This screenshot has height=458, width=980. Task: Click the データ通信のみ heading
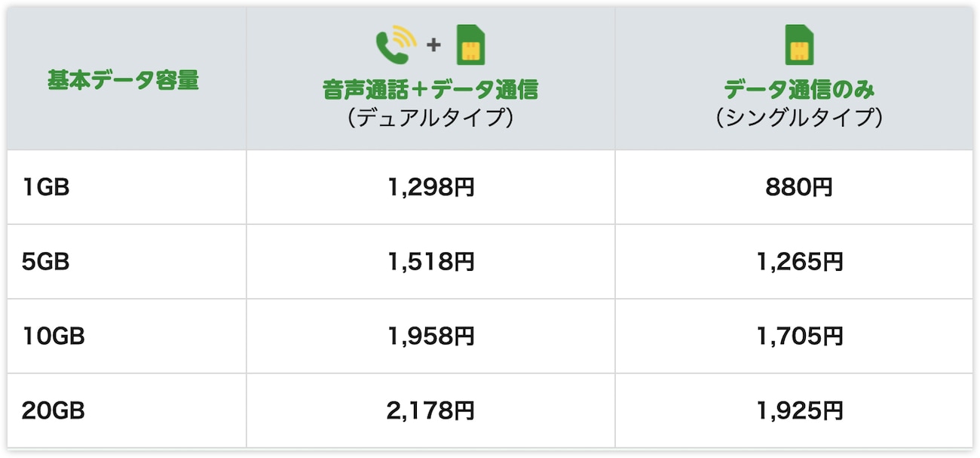[799, 90]
